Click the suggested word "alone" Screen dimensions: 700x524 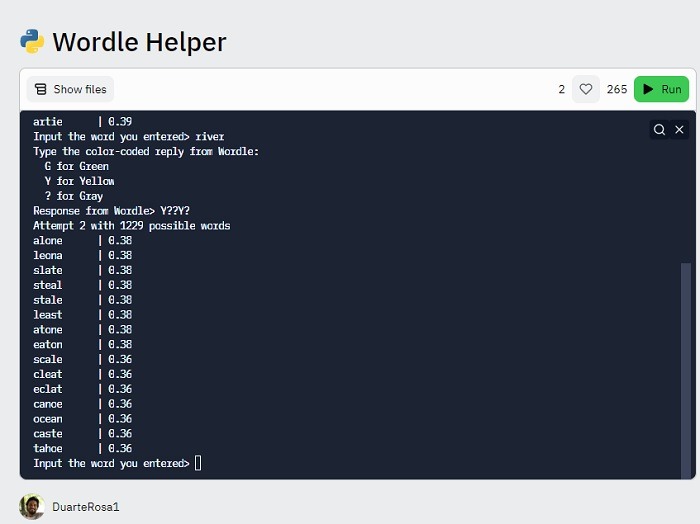(x=48, y=240)
